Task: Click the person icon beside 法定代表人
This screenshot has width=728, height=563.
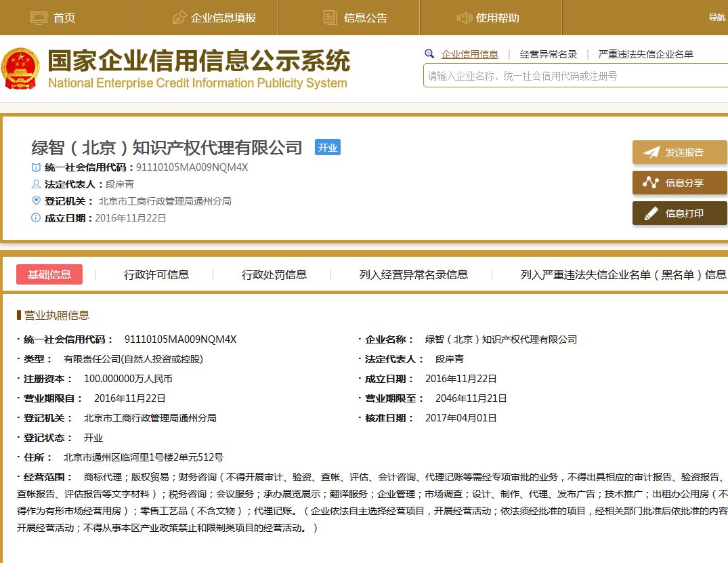Action: tap(36, 184)
